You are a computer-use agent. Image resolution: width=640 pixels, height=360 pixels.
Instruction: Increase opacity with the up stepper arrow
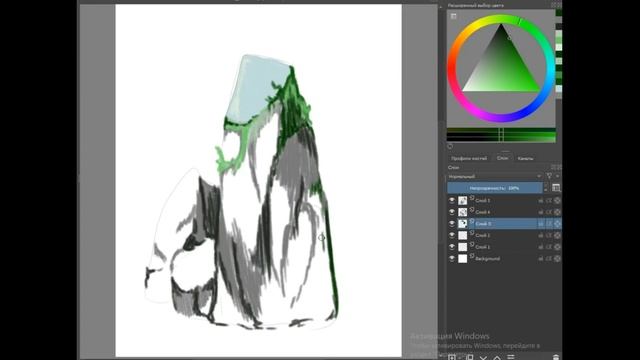(x=546, y=185)
